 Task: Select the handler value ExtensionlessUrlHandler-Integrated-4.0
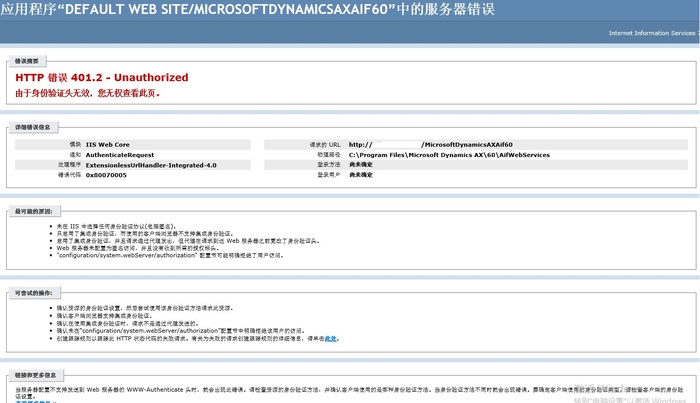click(x=151, y=165)
